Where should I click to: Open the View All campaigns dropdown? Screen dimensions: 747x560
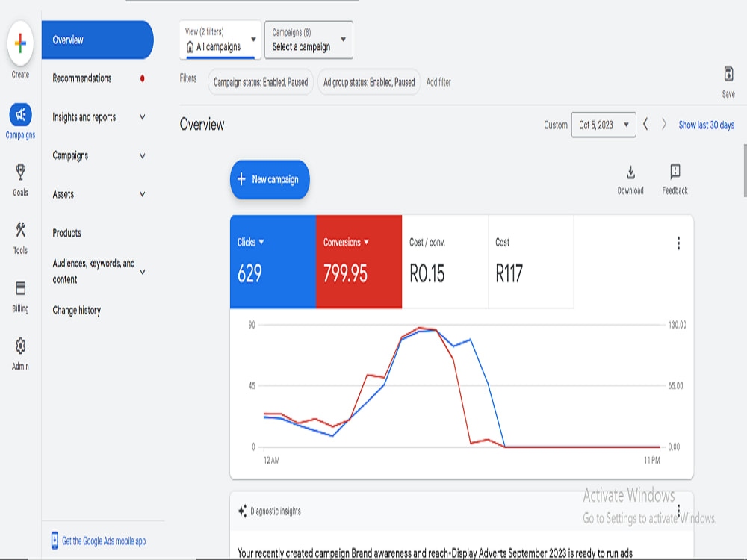220,40
